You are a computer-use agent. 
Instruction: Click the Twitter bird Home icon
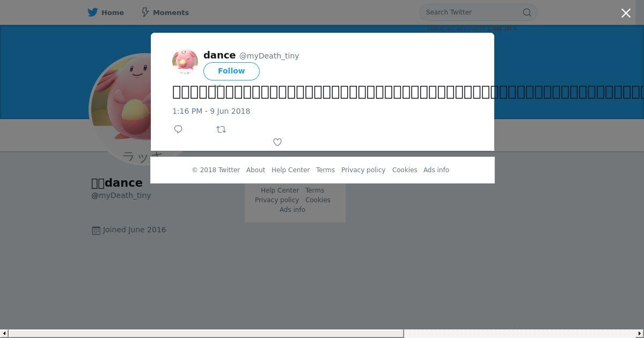tap(93, 12)
